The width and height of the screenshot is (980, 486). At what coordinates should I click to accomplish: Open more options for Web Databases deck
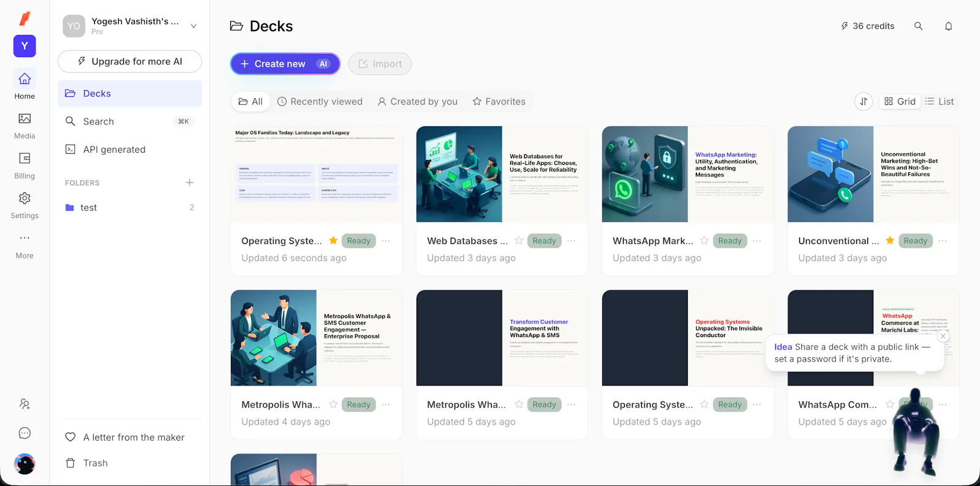[571, 241]
